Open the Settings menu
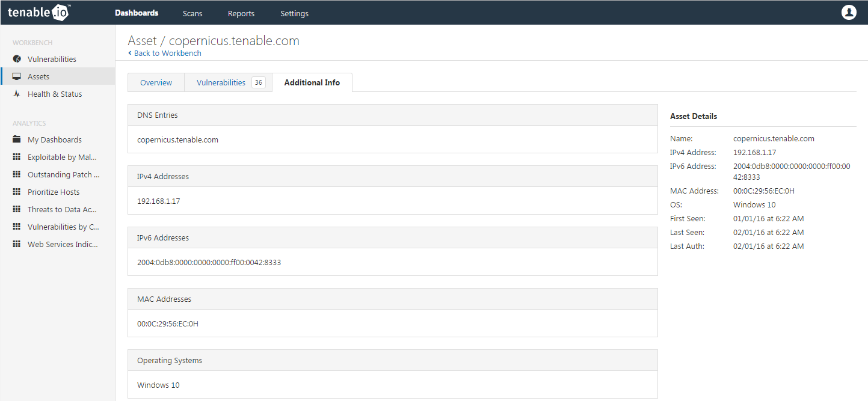The image size is (868, 401). tap(294, 13)
